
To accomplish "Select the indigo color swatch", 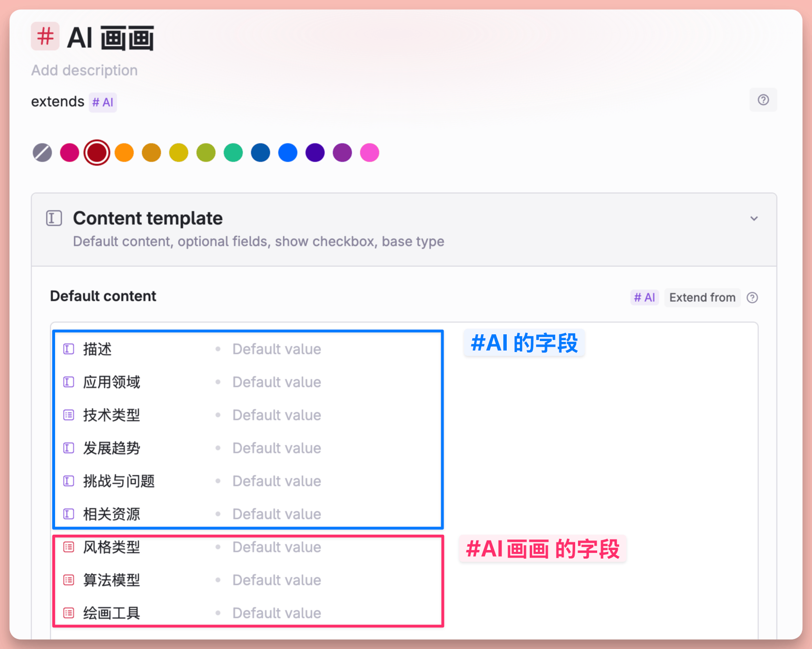I will [x=315, y=153].
